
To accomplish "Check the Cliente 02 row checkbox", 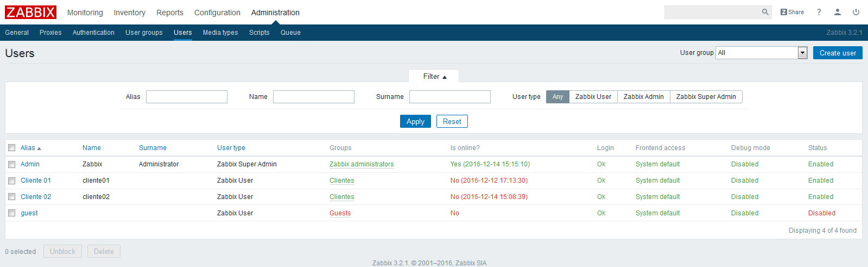I will (x=11, y=197).
